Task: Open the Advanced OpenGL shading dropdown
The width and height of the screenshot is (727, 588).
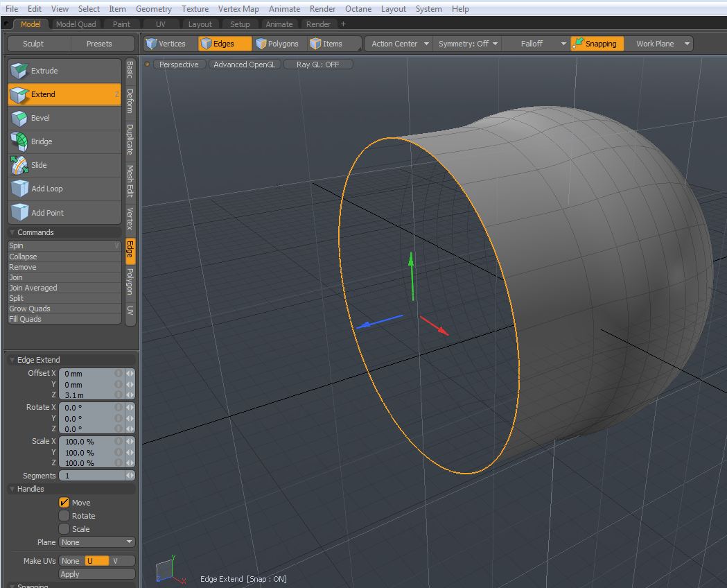Action: pyautogui.click(x=245, y=64)
